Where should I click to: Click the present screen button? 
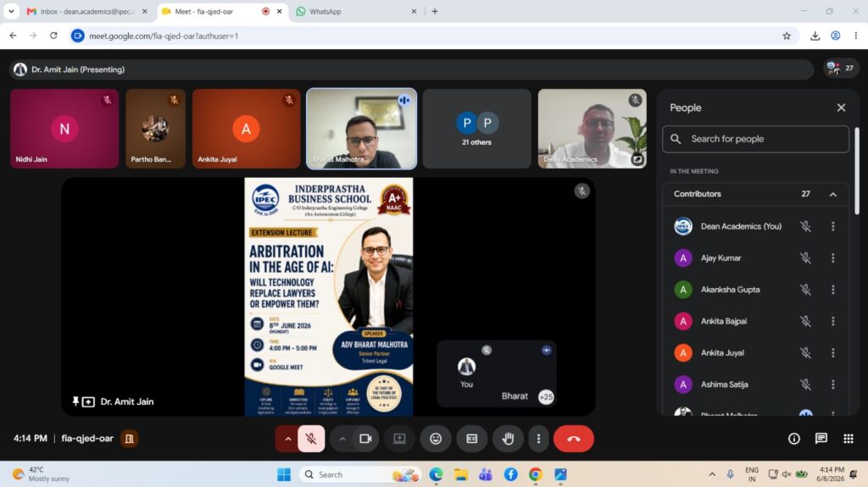coord(399,439)
